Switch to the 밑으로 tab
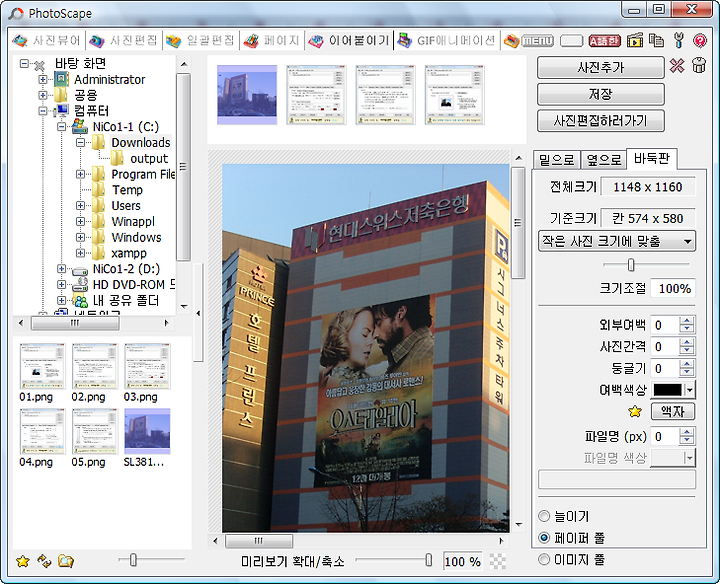Screen dimensions: 720x584 (x=557, y=160)
